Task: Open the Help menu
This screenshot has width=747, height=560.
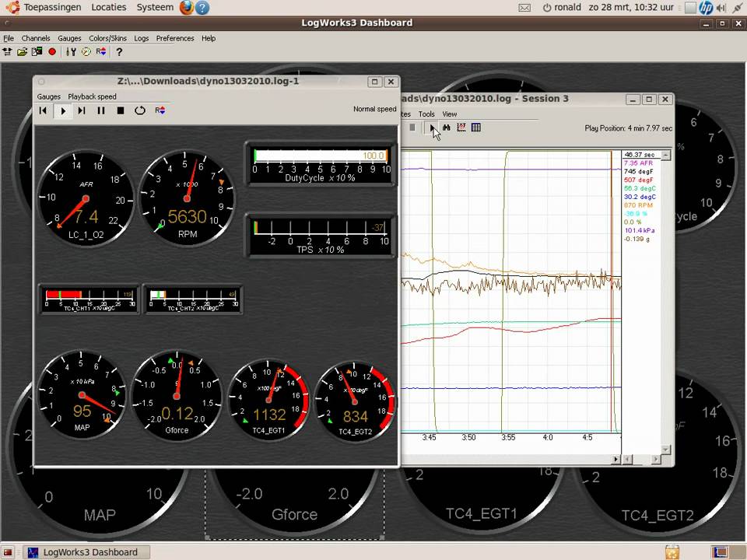Action: [209, 38]
